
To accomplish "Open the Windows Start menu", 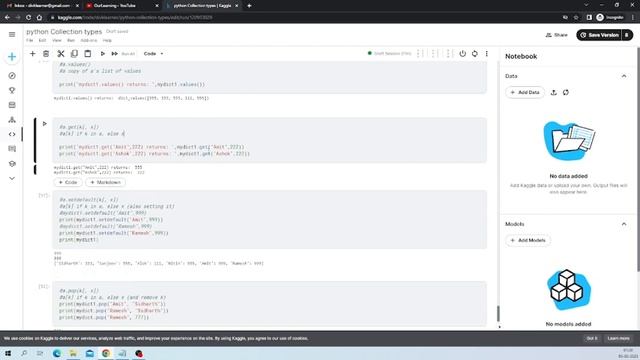I will pyautogui.click(x=8, y=353).
